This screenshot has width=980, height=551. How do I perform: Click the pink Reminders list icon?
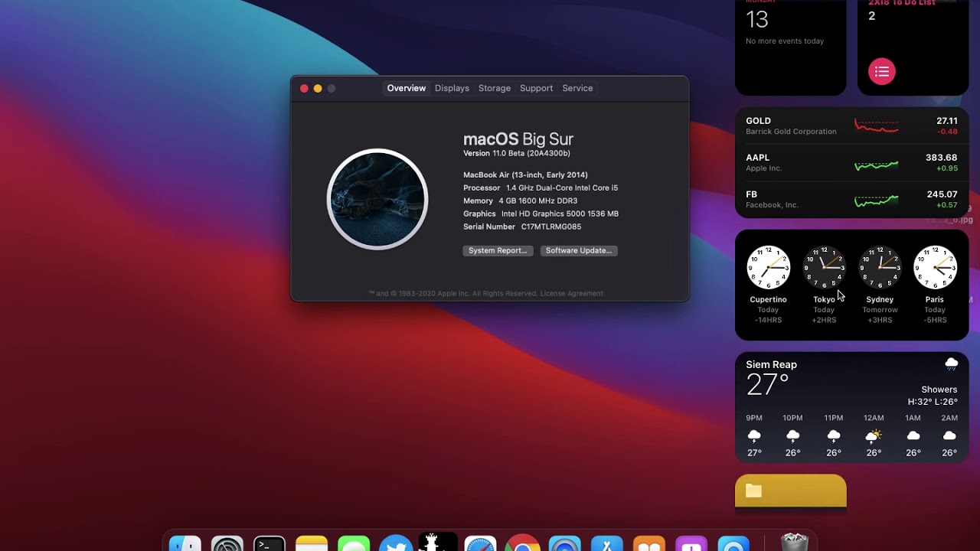coord(882,71)
